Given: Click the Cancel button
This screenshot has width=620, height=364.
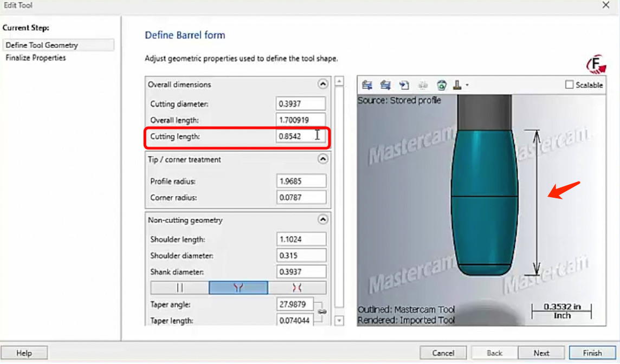Looking at the screenshot, I should [443, 353].
